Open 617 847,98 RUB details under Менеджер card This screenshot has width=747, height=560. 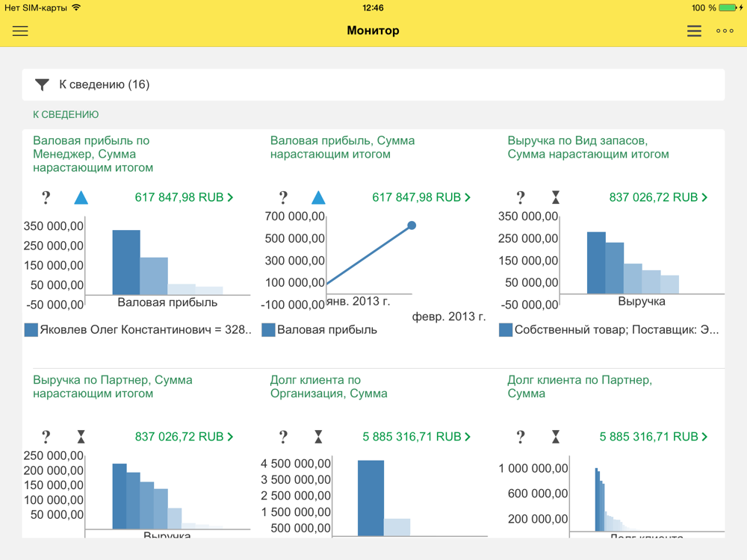point(184,198)
